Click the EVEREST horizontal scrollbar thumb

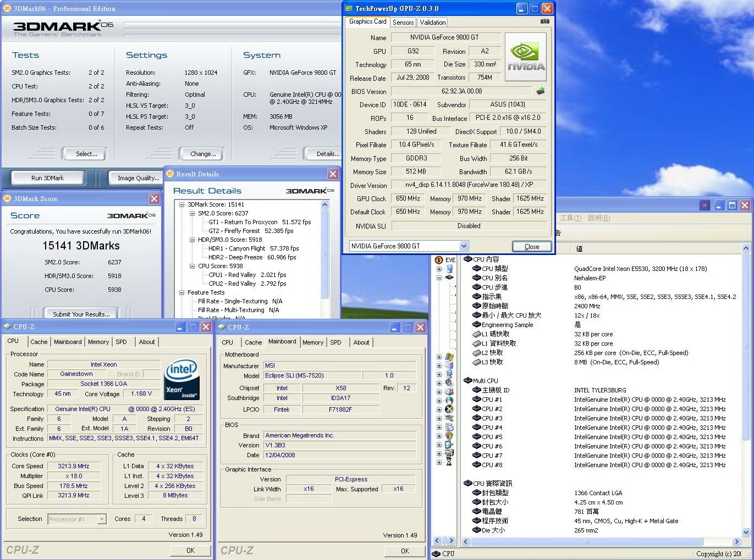click(586, 541)
